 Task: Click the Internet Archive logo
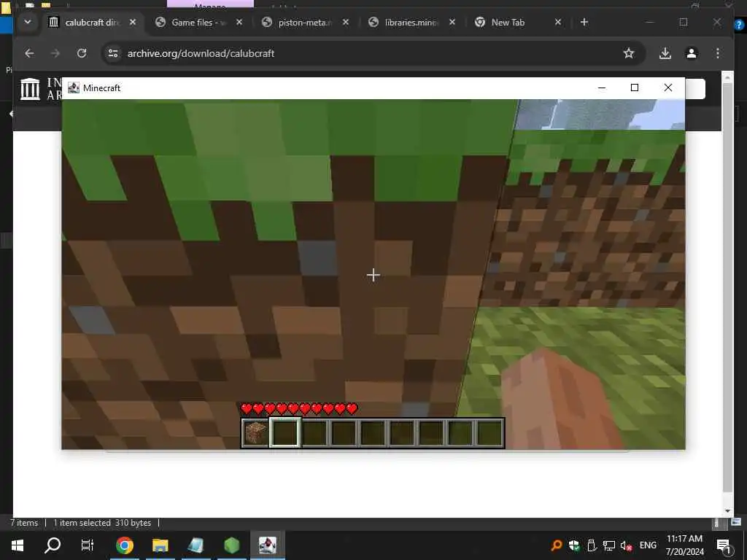(x=31, y=88)
